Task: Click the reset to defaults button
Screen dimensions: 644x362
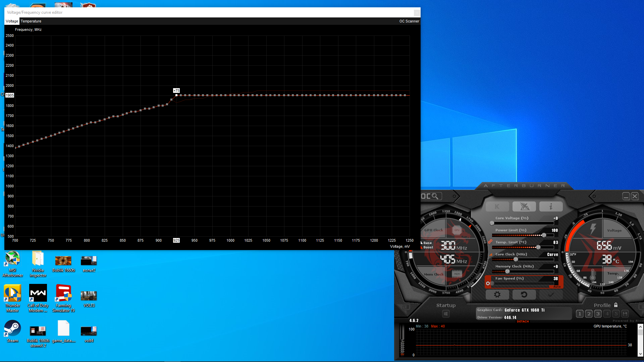Action: pyautogui.click(x=524, y=294)
